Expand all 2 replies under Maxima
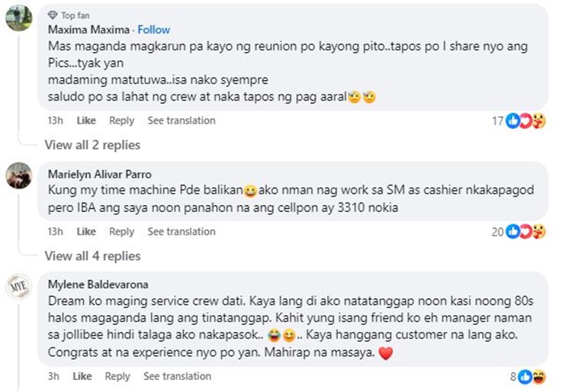 92,145
